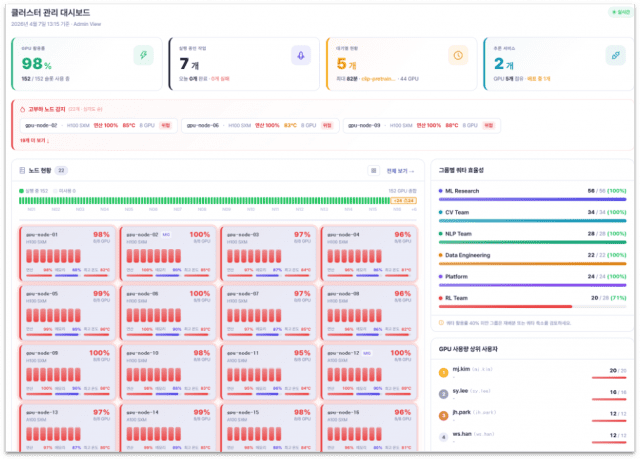The image size is (640, 460).
Task: Click the 2 inference services count
Action: point(504,64)
